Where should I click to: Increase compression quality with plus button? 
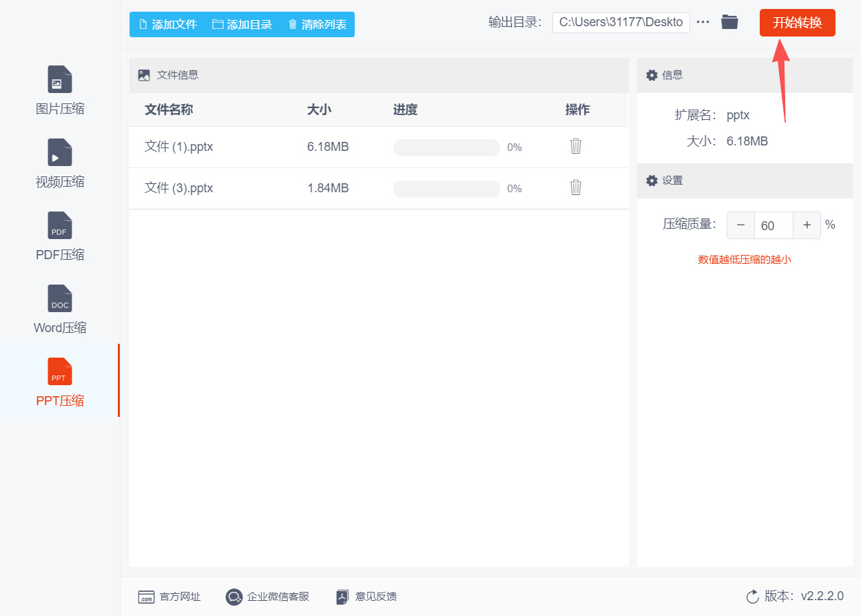[x=807, y=225]
